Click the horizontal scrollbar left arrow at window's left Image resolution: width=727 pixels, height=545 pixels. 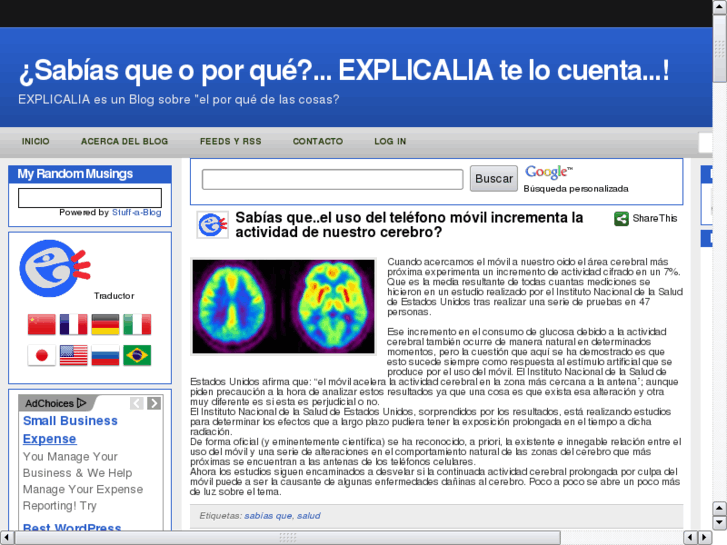(6, 538)
